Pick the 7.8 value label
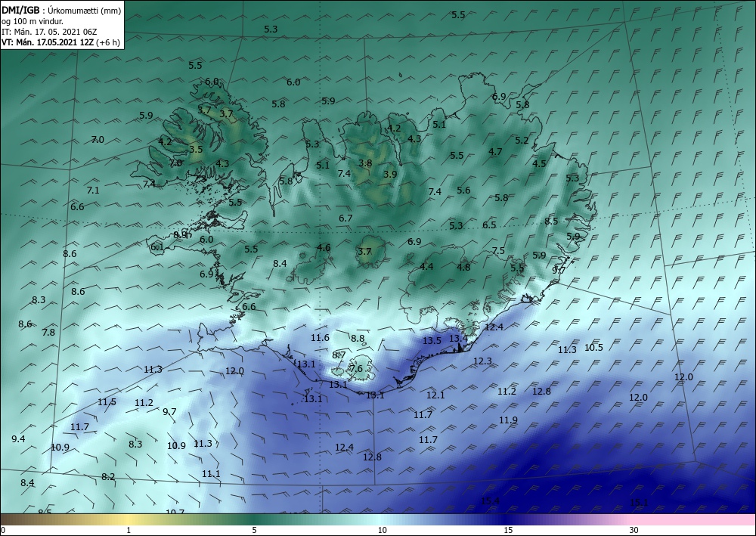The height and width of the screenshot is (536, 756). [x=48, y=332]
